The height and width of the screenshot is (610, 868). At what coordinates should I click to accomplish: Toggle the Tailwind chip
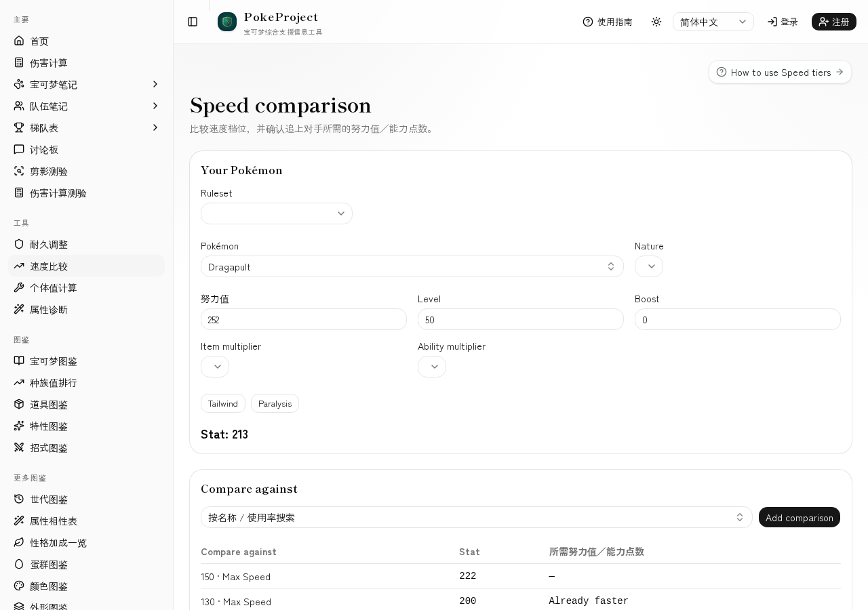(223, 403)
